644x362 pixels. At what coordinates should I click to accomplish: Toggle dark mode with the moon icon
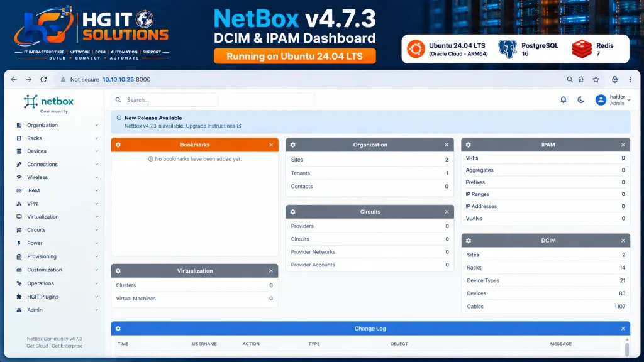(x=580, y=100)
